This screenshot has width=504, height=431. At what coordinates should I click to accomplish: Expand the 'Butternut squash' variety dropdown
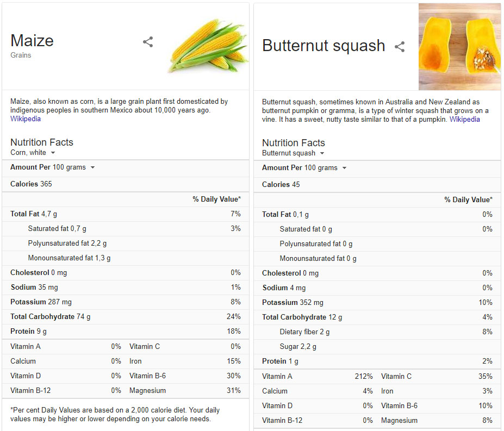[293, 153]
